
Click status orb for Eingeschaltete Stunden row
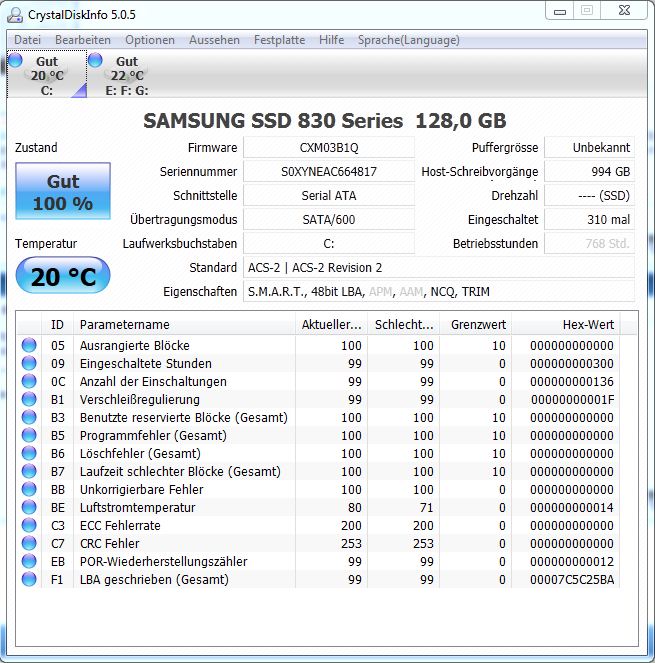point(29,363)
